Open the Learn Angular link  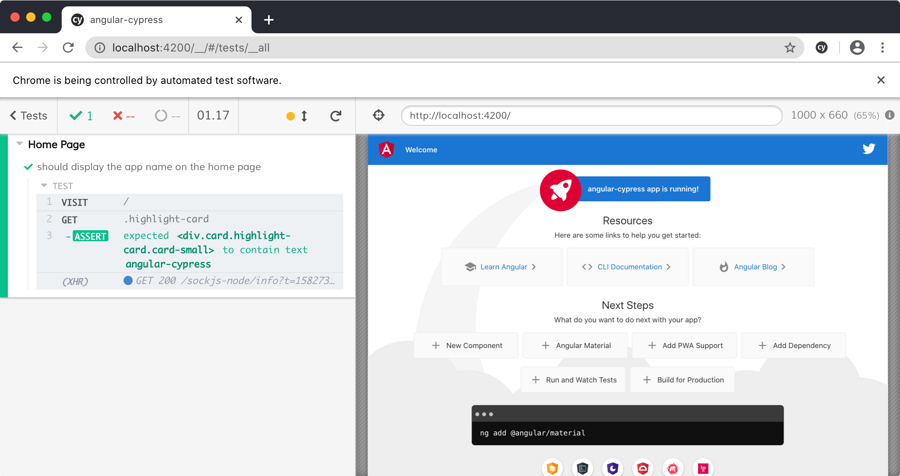[x=502, y=267]
